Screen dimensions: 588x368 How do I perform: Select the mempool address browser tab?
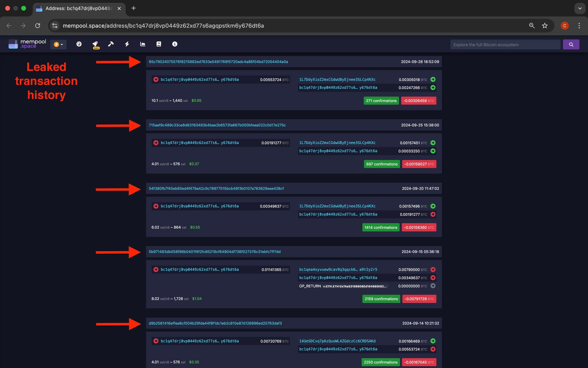78,8
